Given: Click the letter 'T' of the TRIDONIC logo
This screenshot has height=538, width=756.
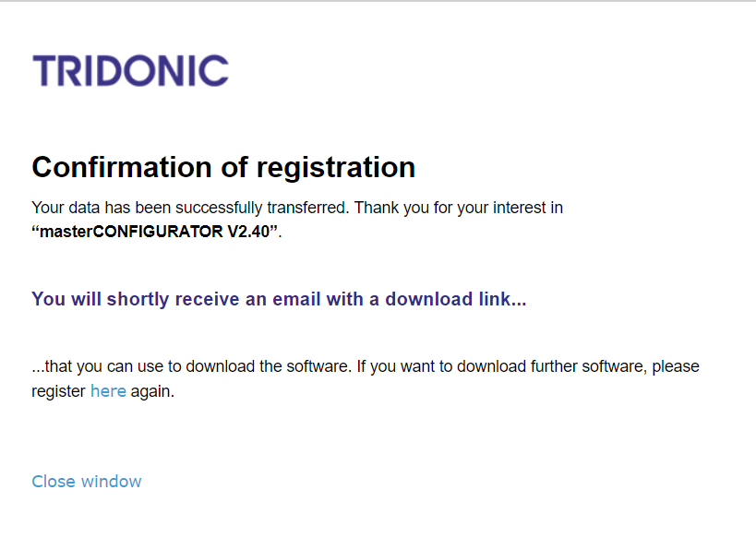Looking at the screenshot, I should click(45, 71).
